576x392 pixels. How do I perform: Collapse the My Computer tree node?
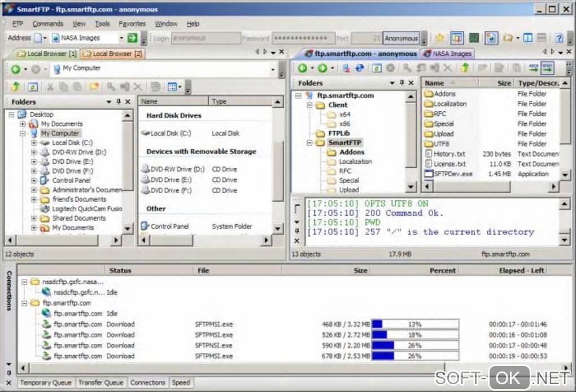tap(23, 133)
